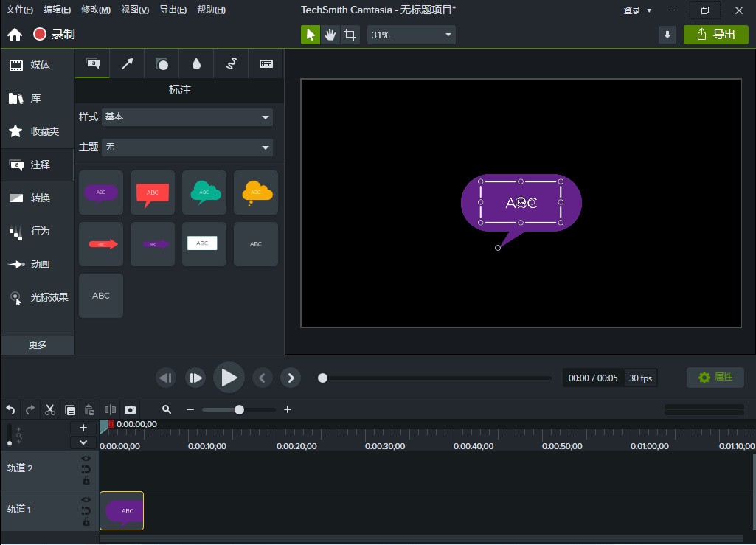Lock 轨道 2 with its lock icon

(86, 480)
